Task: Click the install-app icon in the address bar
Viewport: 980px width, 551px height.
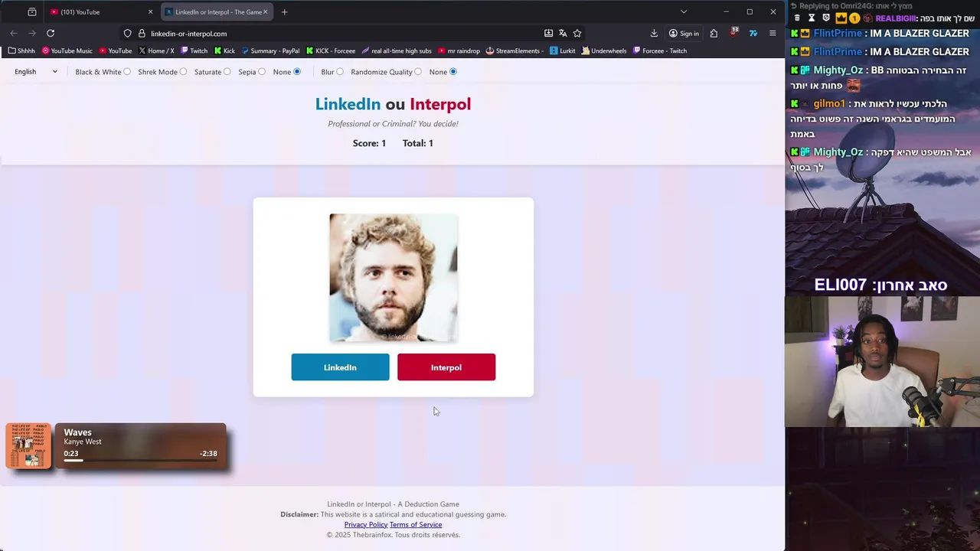Action: point(548,33)
